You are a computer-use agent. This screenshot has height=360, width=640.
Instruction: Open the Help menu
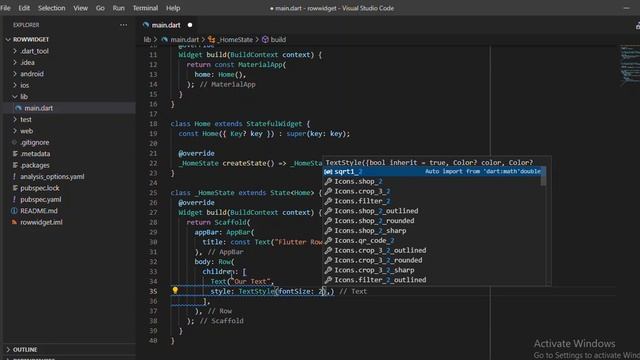pyautogui.click(x=173, y=8)
